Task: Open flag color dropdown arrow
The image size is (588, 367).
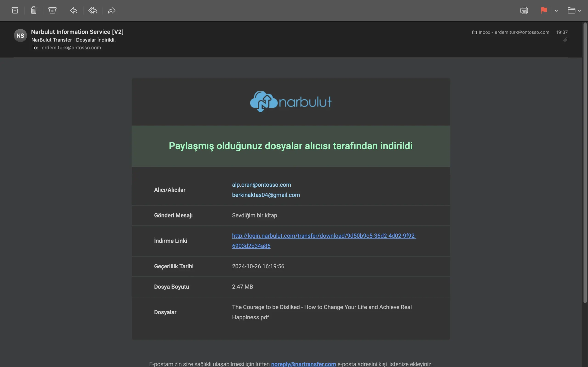Action: 556,11
